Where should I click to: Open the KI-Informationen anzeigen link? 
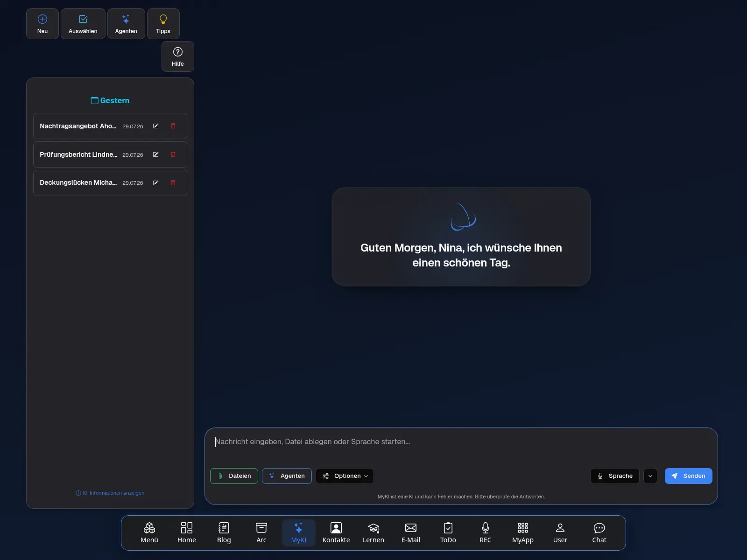[x=110, y=493]
